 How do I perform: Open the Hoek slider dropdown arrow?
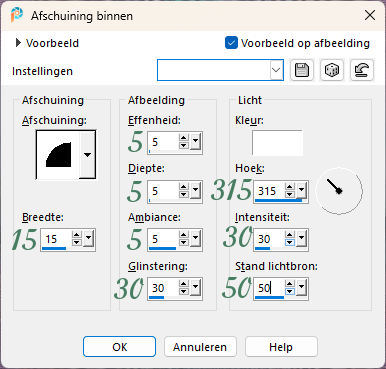coord(301,191)
